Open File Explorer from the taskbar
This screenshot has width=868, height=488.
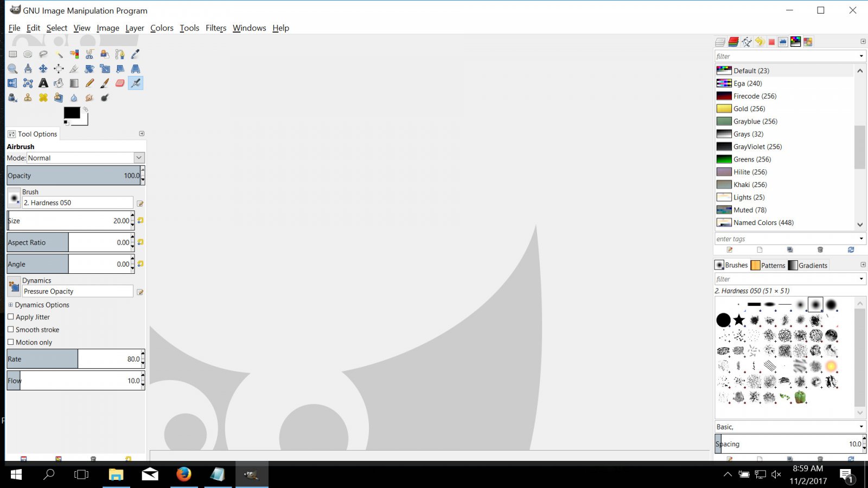[116, 475]
